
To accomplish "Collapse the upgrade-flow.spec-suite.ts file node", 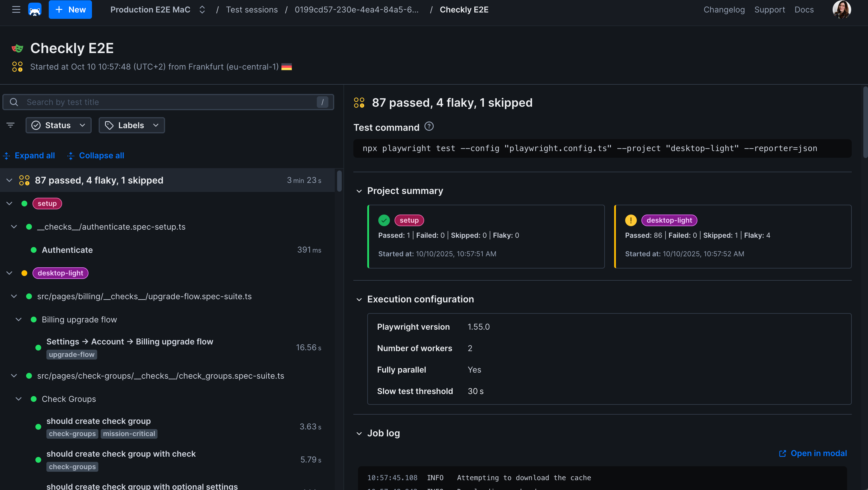I will click(x=14, y=296).
